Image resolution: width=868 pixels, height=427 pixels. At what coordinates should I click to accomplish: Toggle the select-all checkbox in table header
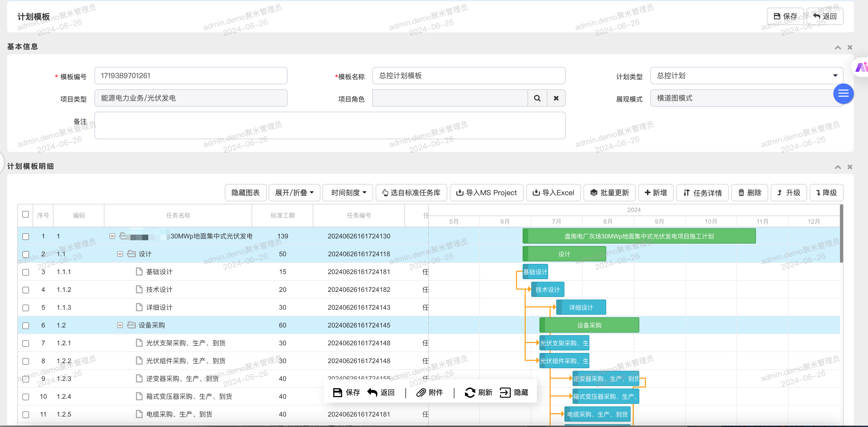coord(26,215)
